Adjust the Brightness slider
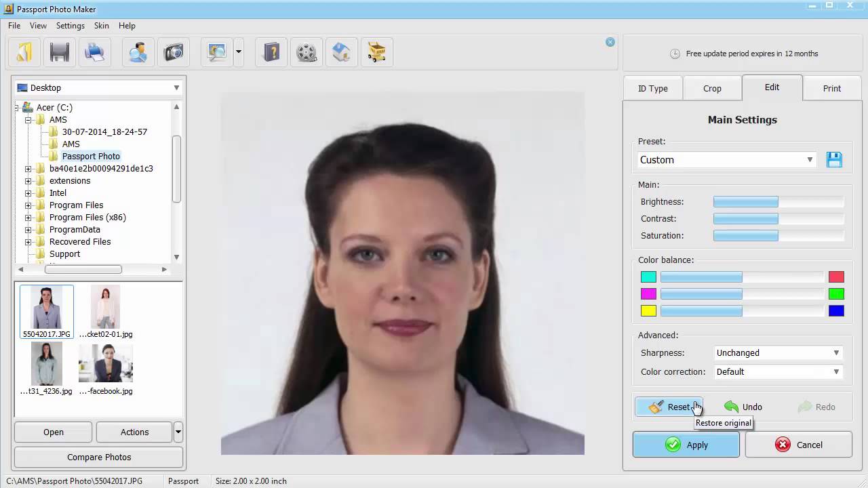Image resolution: width=868 pixels, height=488 pixels. click(x=778, y=202)
